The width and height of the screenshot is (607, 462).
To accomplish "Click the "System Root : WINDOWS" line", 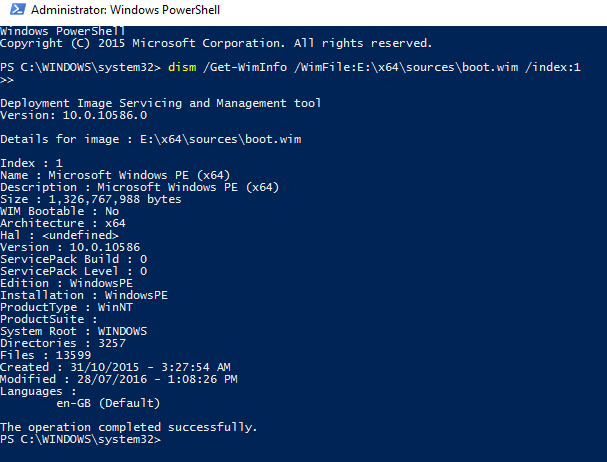I will point(74,331).
